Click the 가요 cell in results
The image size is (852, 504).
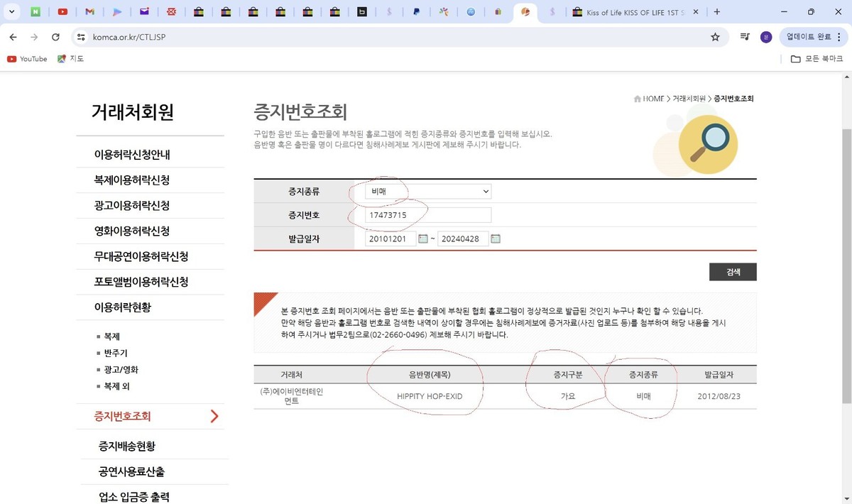pos(567,396)
